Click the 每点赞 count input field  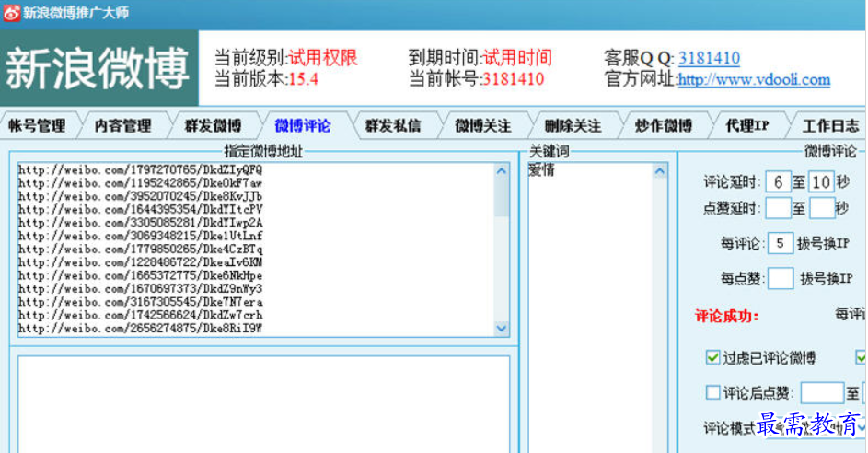[x=780, y=278]
